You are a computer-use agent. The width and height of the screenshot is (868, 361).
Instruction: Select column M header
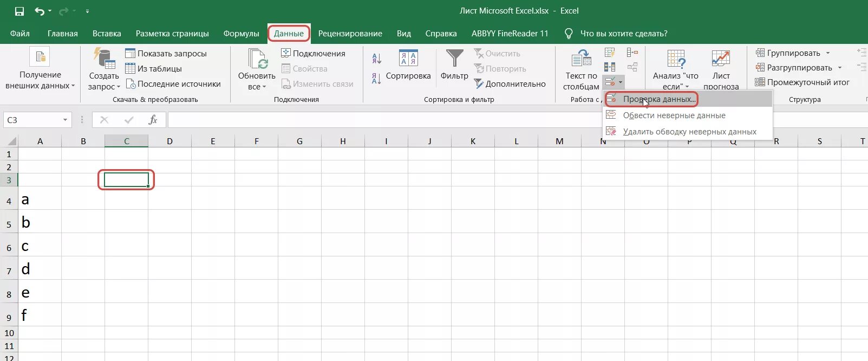click(x=559, y=141)
